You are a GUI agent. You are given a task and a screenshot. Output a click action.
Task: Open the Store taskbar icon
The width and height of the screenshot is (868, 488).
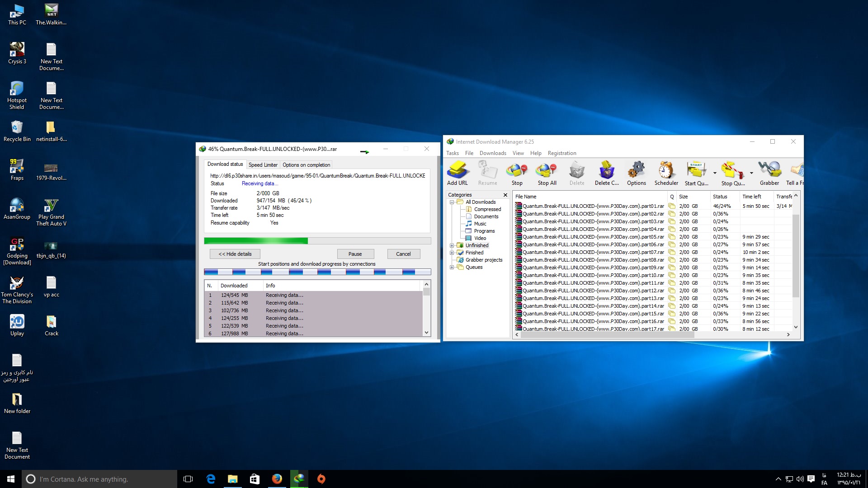tap(255, 479)
